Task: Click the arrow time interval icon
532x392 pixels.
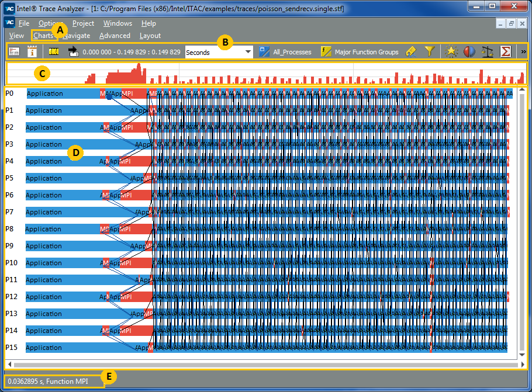Action: tap(73, 52)
